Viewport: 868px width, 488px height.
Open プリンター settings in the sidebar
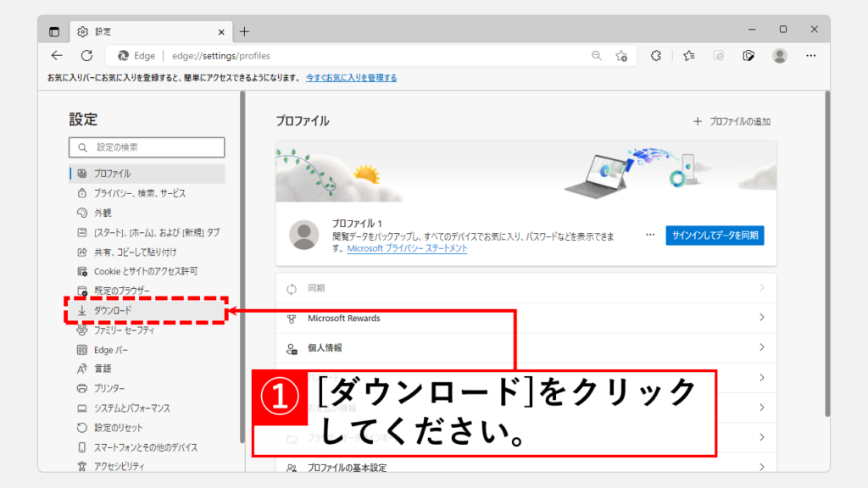pyautogui.click(x=110, y=388)
